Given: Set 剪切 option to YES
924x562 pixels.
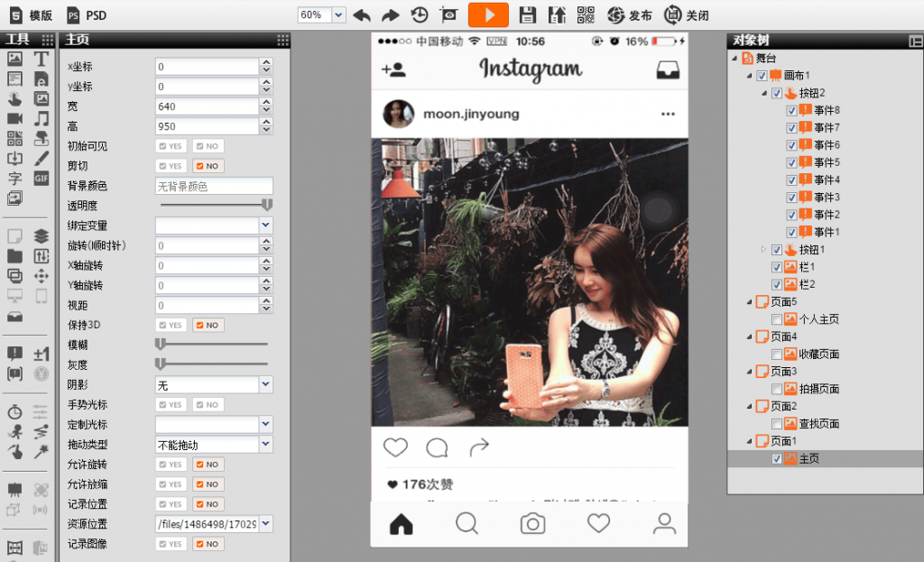Looking at the screenshot, I should (x=171, y=166).
